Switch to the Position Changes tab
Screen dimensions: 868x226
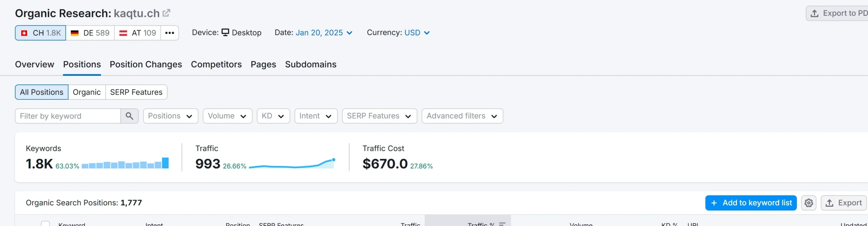pyautogui.click(x=146, y=64)
